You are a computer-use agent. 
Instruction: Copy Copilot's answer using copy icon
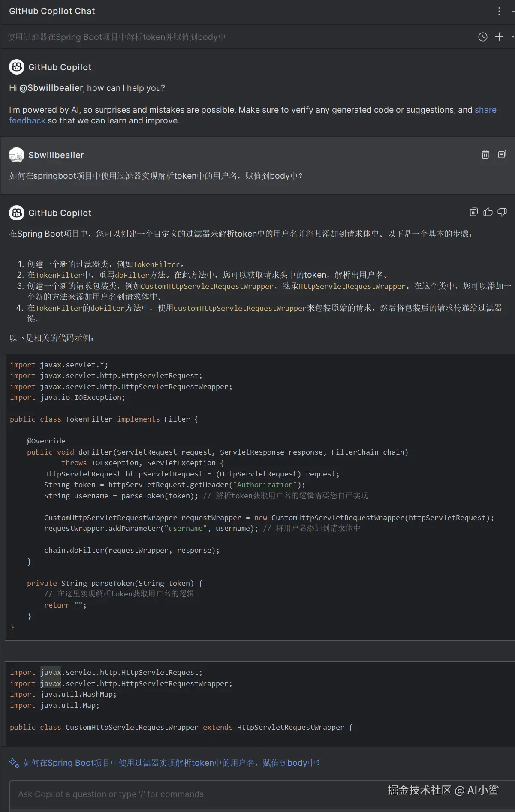474,212
